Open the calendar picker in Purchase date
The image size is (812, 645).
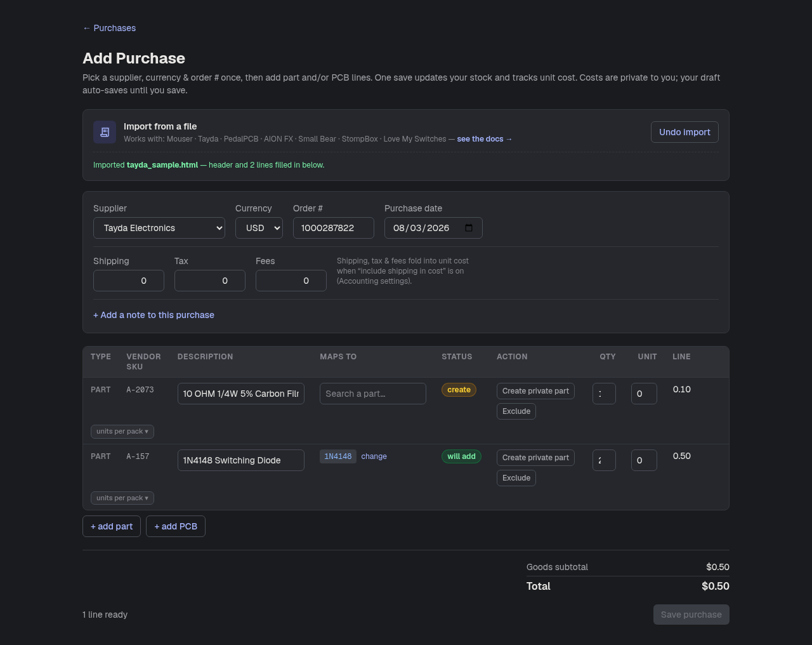(469, 228)
